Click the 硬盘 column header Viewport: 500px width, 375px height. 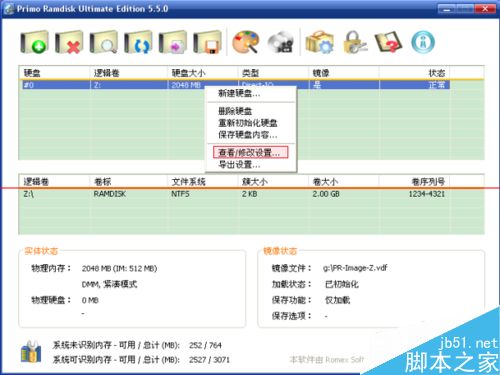click(54, 73)
